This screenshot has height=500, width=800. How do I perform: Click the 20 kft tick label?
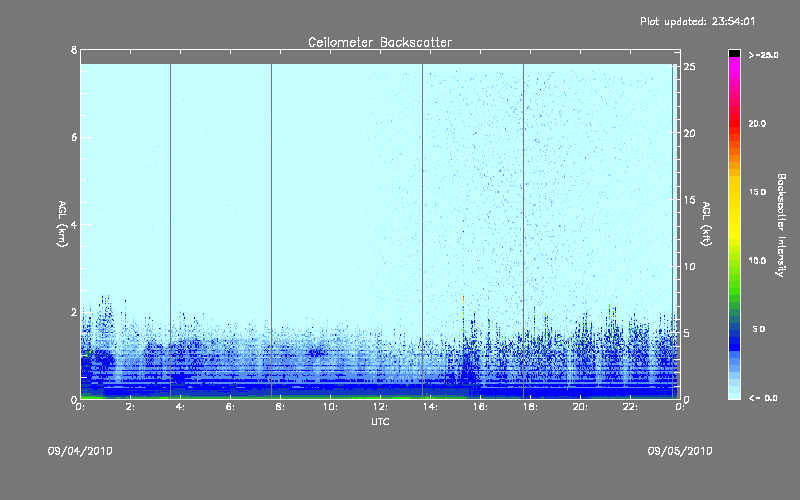tap(690, 133)
